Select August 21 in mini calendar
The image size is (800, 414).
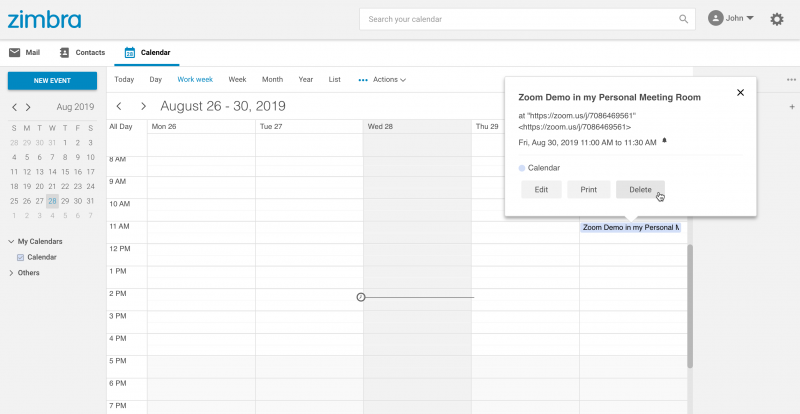tap(53, 186)
